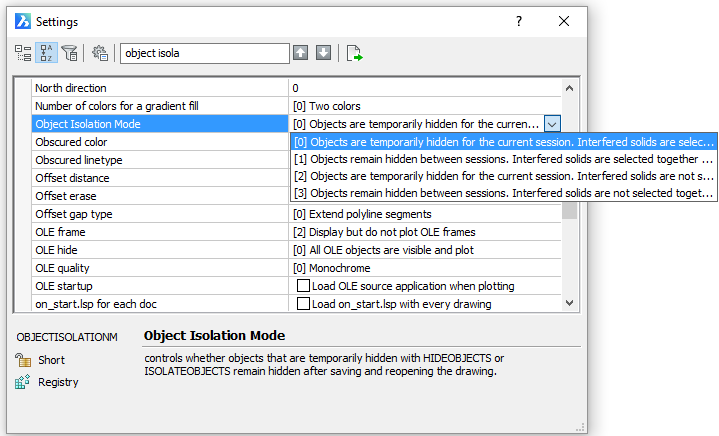Screen dimensions: 719x436
Task: Enable 'Load on_start.lsp with every drawing' checkbox
Action: click(x=303, y=304)
